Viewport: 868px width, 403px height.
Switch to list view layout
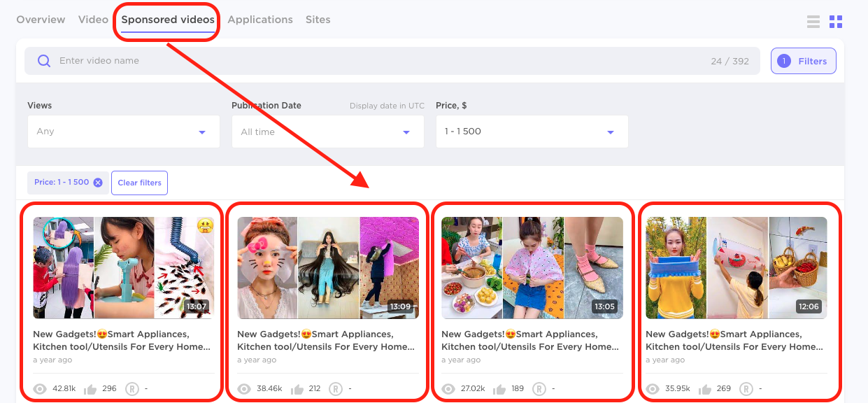813,21
